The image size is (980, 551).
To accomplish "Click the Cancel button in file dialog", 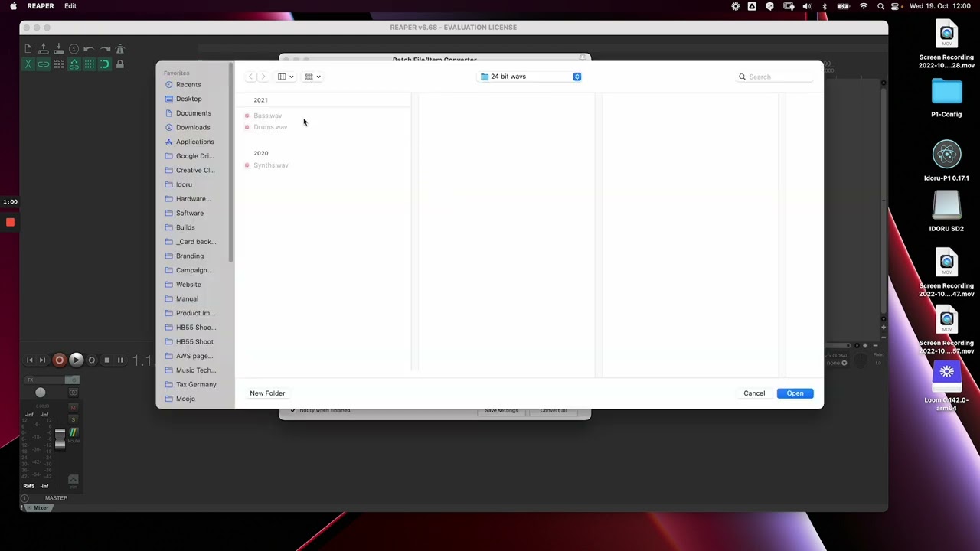I will [754, 393].
